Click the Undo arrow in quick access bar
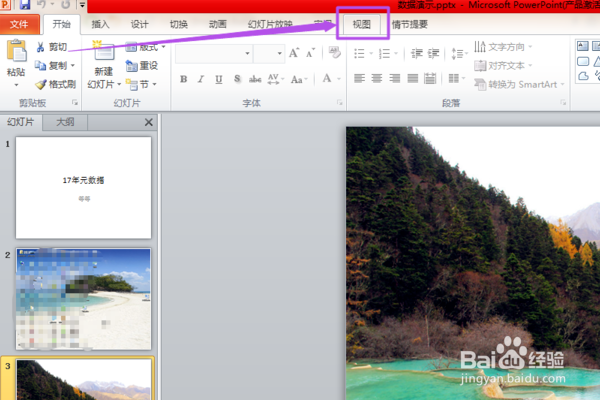The height and width of the screenshot is (400, 600). (41, 5)
